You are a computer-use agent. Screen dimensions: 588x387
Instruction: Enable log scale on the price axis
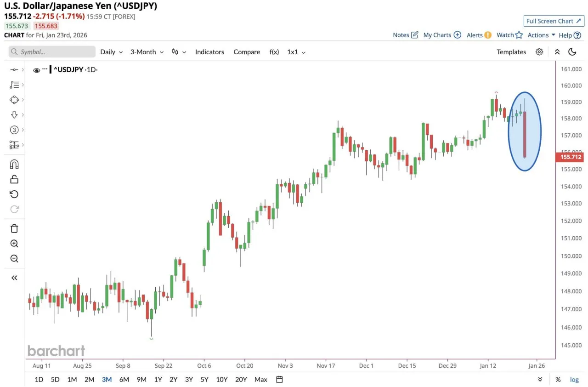tap(574, 379)
